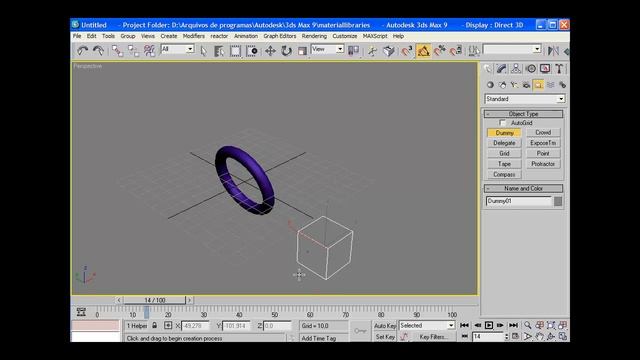640x360 pixels.
Task: Click the ExposeTm object type button
Action: (x=543, y=143)
